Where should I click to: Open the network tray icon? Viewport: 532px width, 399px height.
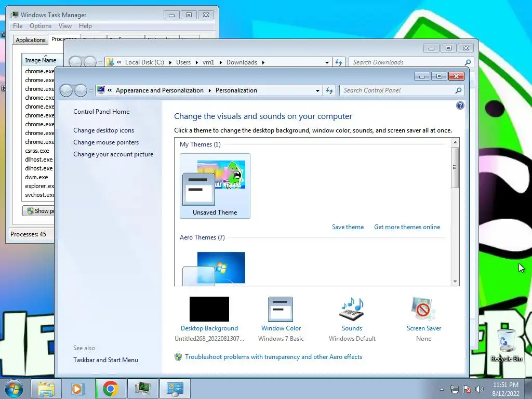coord(454,389)
